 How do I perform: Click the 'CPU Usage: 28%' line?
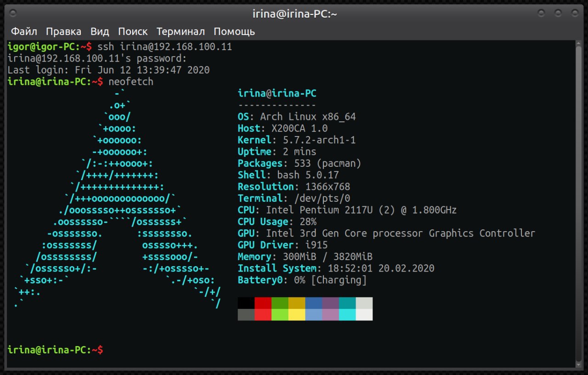click(277, 222)
